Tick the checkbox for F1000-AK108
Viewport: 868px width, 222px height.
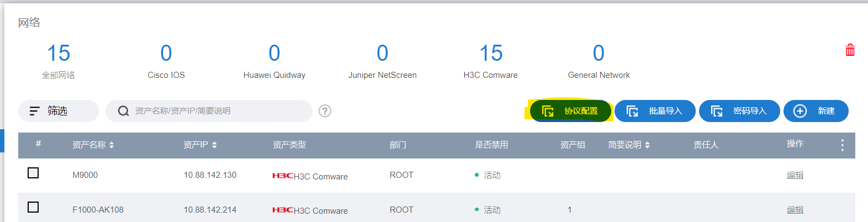[33, 207]
